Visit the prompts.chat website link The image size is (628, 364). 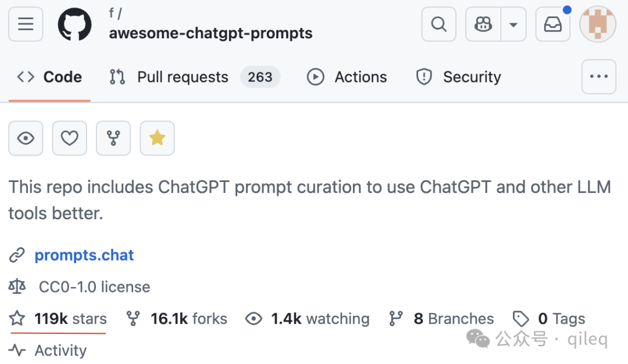click(x=84, y=255)
